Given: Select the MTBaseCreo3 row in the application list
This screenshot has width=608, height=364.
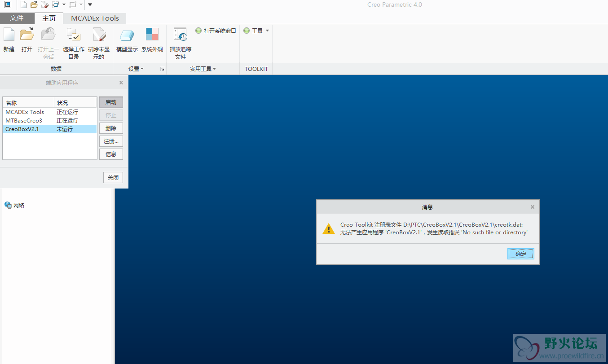Looking at the screenshot, I should [49, 121].
